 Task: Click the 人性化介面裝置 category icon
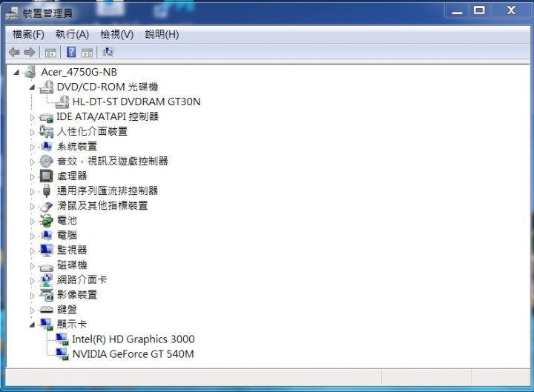click(x=46, y=131)
